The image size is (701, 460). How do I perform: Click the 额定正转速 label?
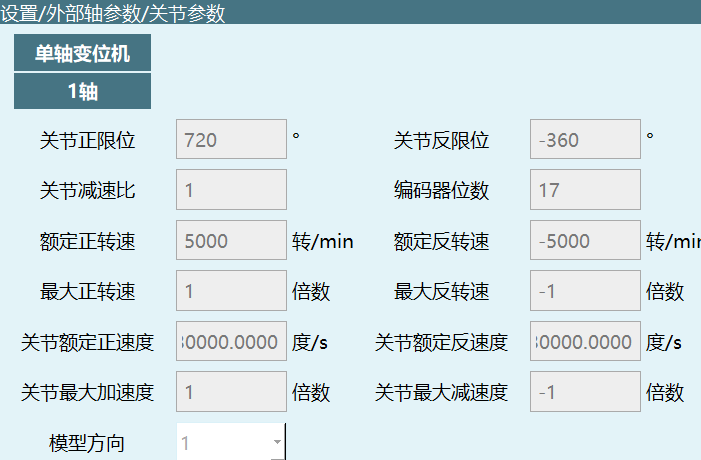point(88,241)
